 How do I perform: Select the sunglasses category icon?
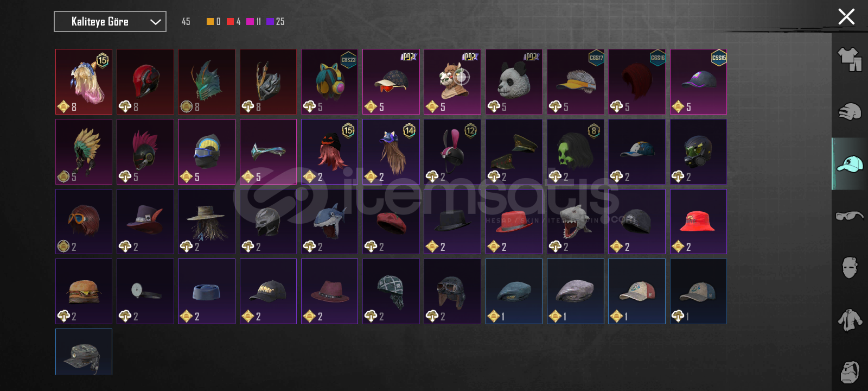pos(850,216)
